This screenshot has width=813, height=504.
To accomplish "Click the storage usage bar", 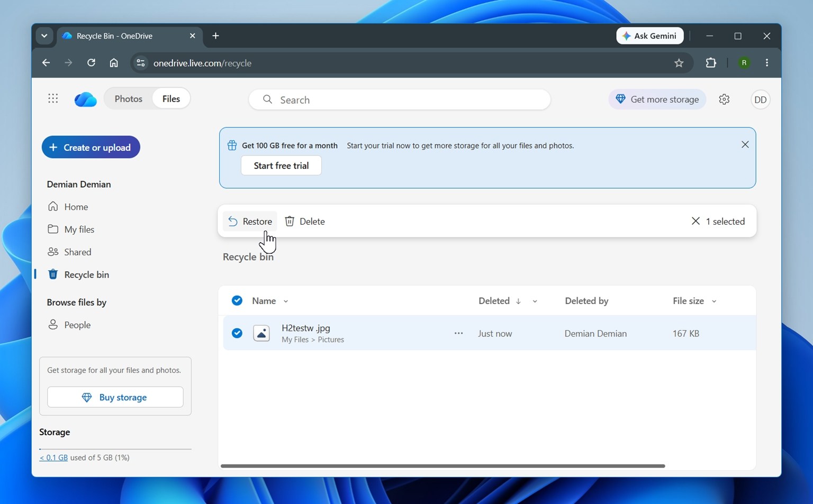I will (x=115, y=449).
